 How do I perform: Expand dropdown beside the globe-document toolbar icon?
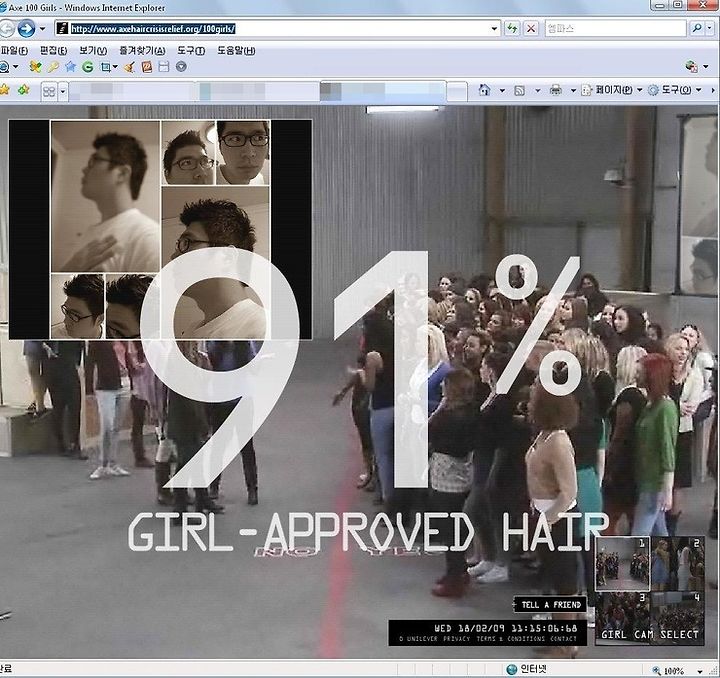[706, 67]
